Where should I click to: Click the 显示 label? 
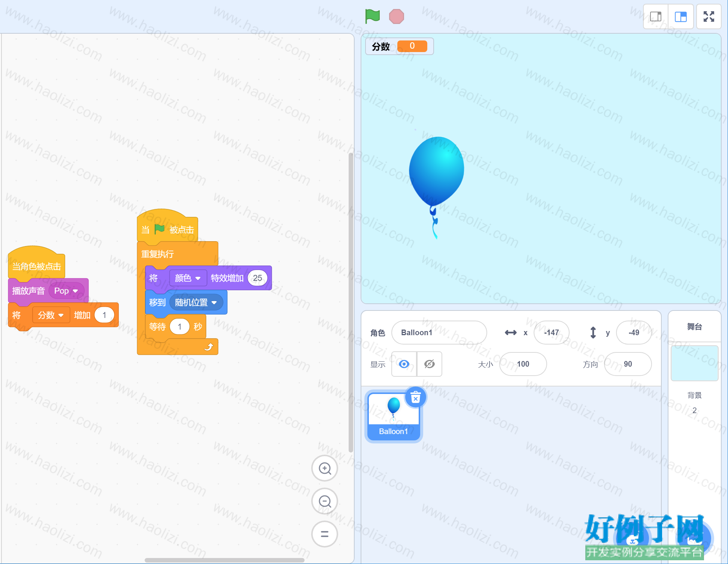click(378, 364)
